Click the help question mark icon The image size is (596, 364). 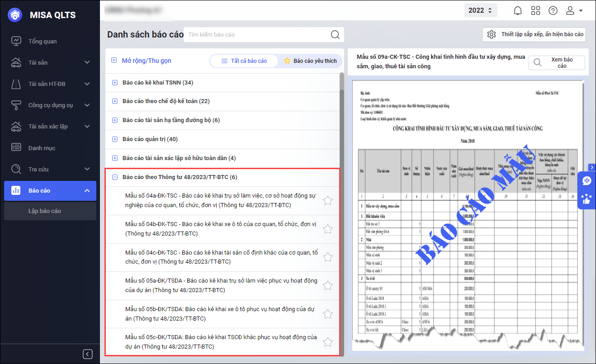553,10
